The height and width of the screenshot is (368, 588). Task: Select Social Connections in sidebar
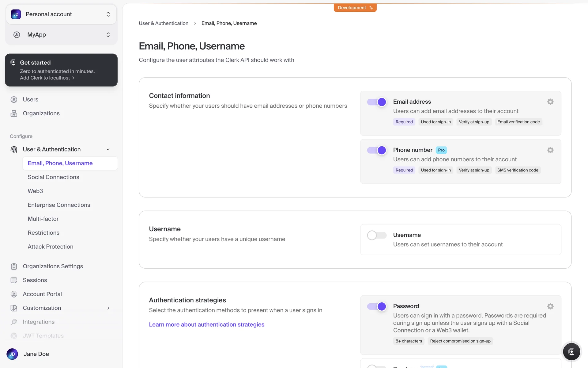[53, 177]
